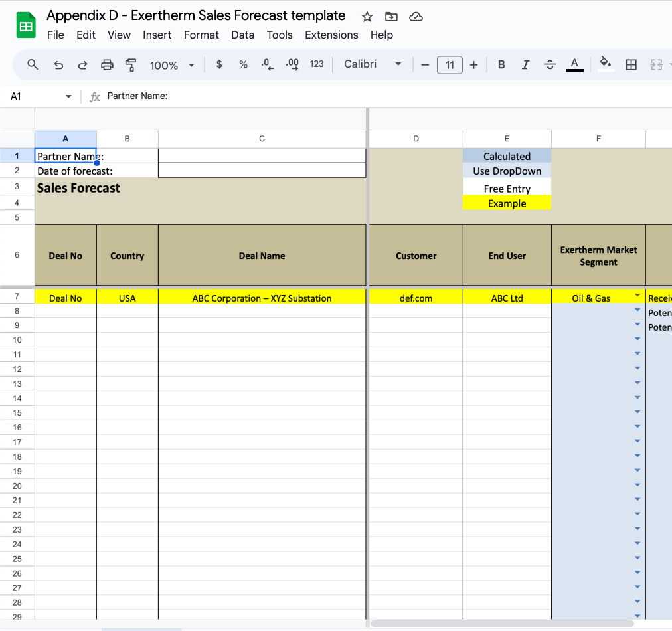Select the 'Exertherm Market Segment' header cell
The height and width of the screenshot is (631, 672).
pyautogui.click(x=598, y=256)
